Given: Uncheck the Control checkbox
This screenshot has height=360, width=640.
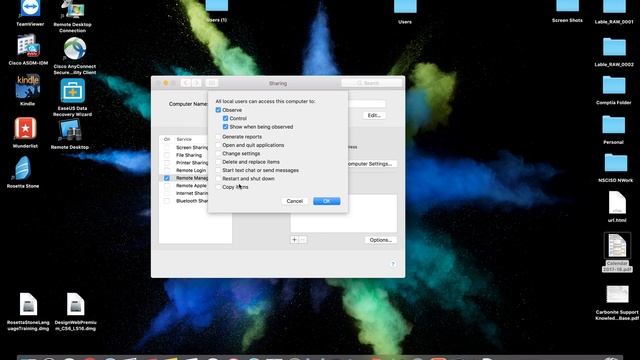Looking at the screenshot, I should [x=226, y=118].
